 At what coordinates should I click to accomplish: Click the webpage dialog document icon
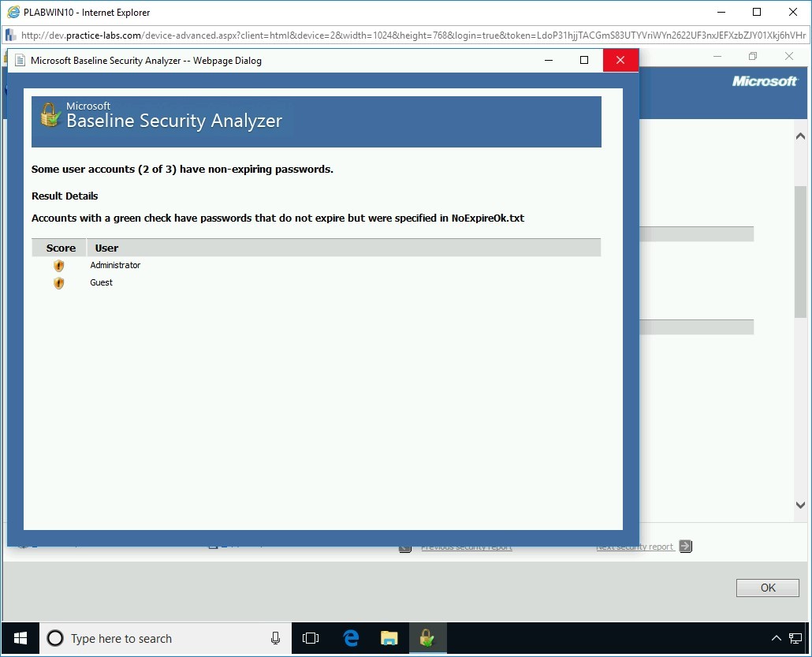[20, 61]
